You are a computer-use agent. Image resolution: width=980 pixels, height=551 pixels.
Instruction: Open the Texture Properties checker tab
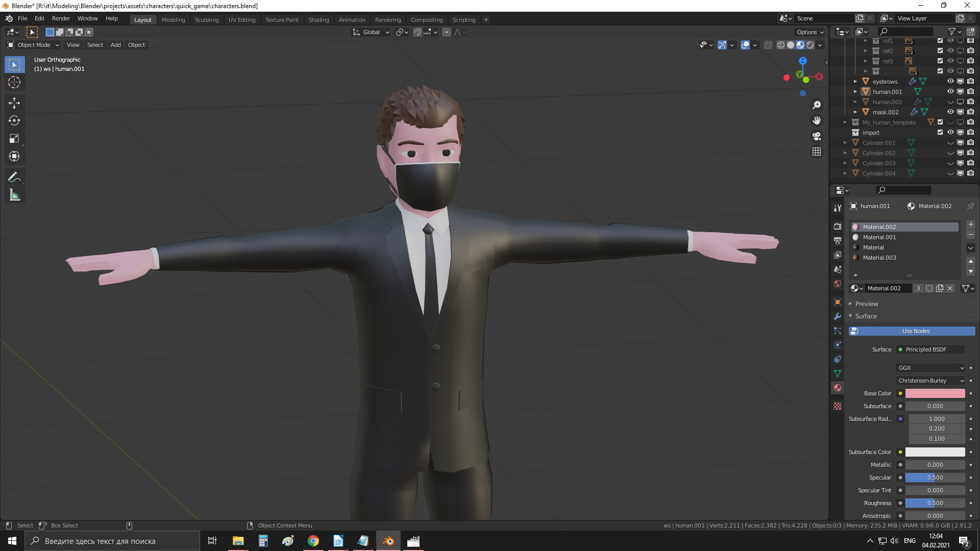click(x=837, y=406)
